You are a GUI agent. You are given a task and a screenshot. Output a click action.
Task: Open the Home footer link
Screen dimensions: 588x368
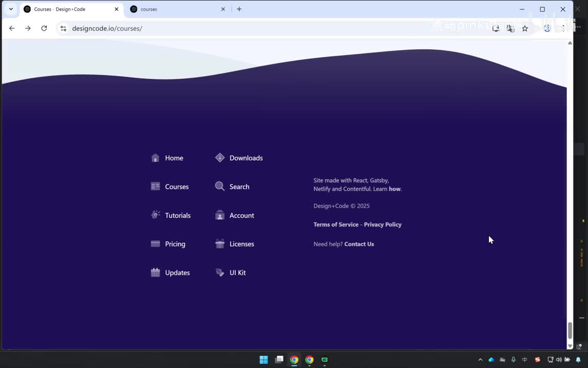(x=174, y=158)
